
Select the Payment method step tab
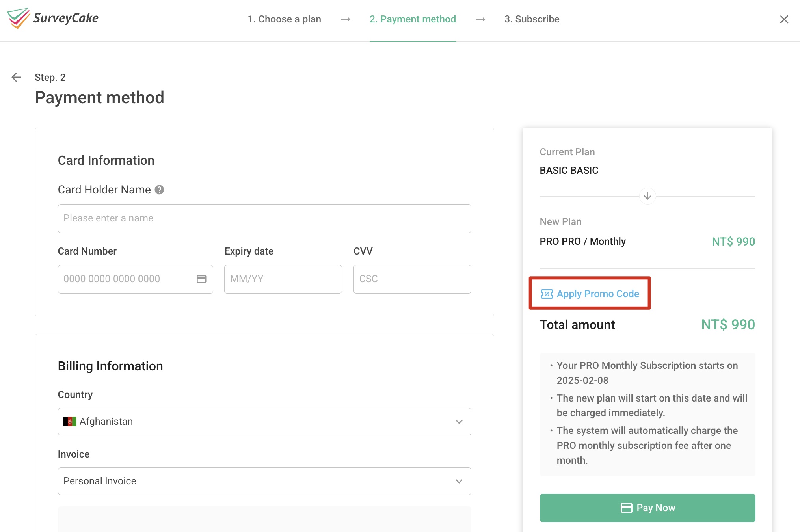coord(413,19)
